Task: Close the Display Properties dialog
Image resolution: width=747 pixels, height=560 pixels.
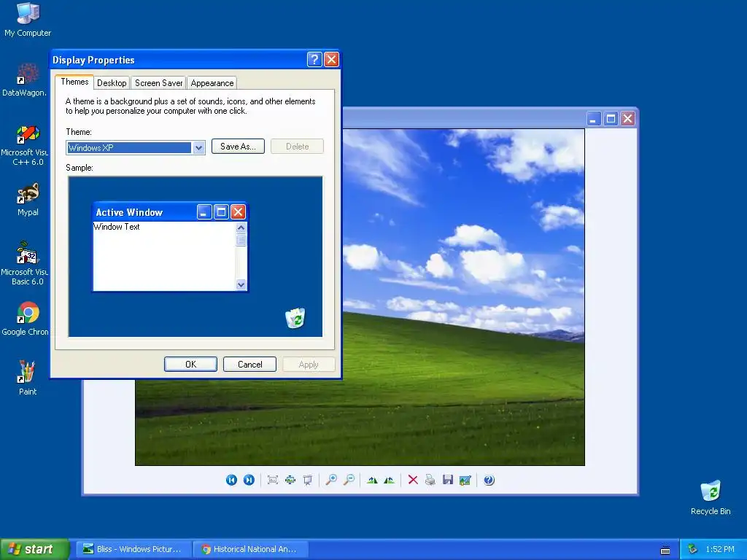Action: pos(331,60)
